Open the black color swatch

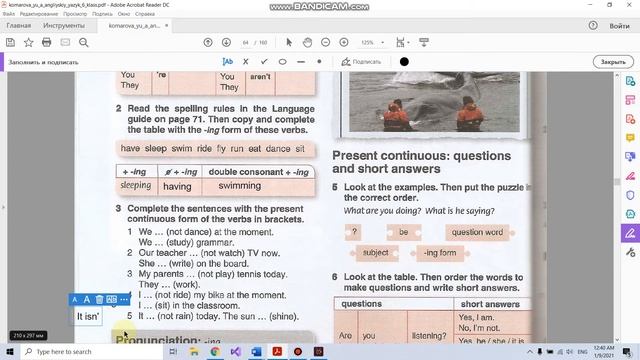click(404, 62)
